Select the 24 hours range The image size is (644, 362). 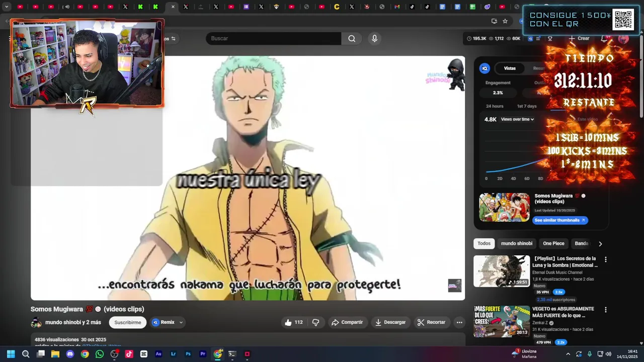495,106
